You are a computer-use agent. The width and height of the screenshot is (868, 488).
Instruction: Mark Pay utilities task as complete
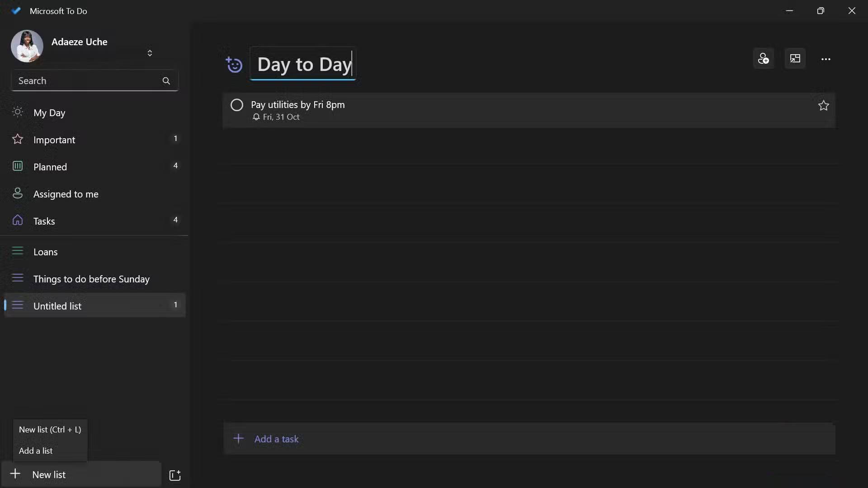pyautogui.click(x=237, y=105)
